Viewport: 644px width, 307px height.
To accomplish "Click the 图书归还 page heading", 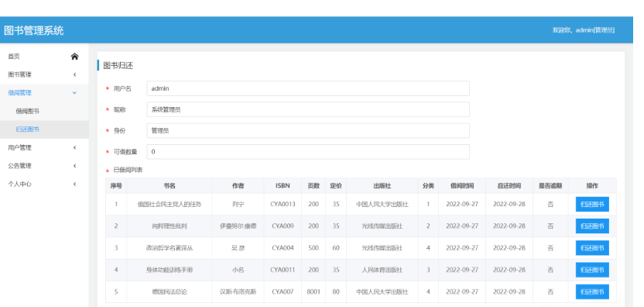I will [118, 65].
